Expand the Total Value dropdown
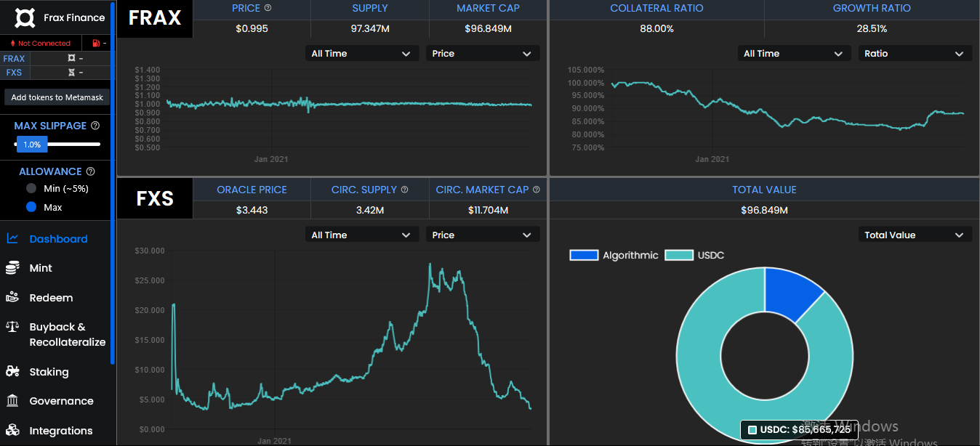980x446 pixels. tap(915, 235)
